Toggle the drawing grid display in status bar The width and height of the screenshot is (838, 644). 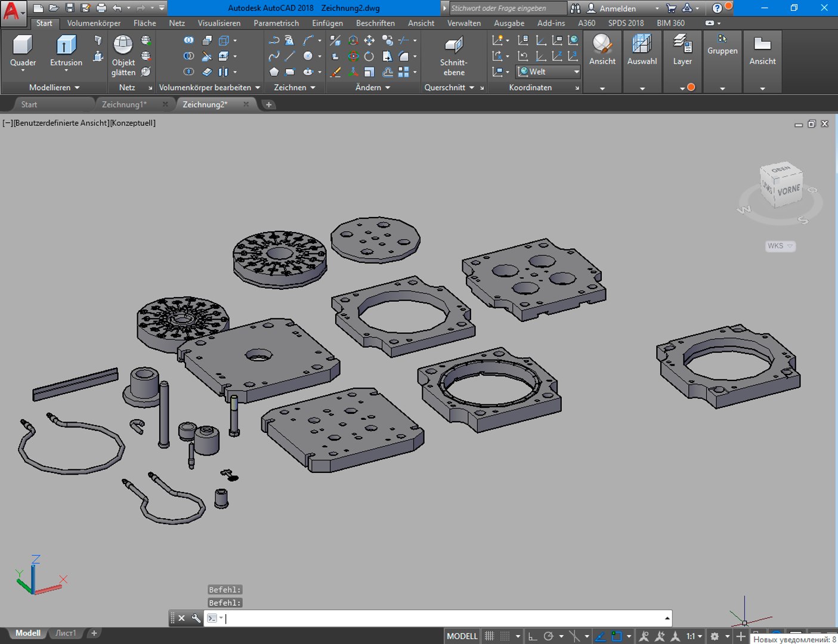(489, 636)
